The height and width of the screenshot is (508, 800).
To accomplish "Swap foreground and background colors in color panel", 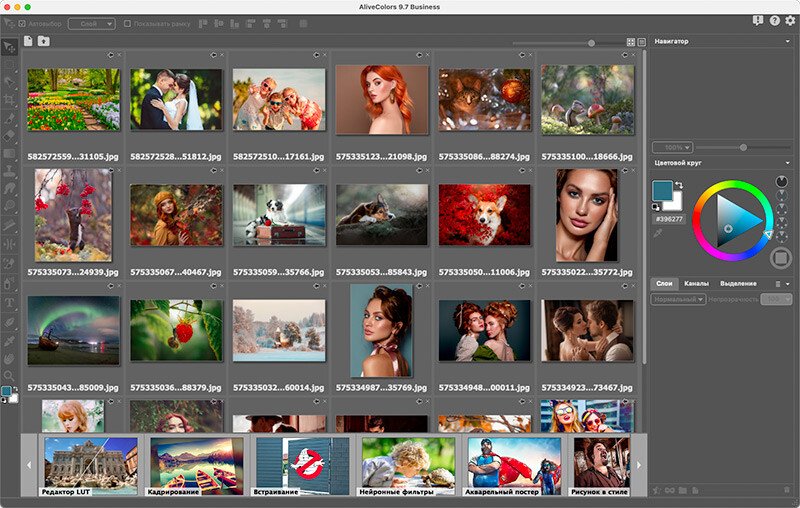I will pyautogui.click(x=678, y=185).
